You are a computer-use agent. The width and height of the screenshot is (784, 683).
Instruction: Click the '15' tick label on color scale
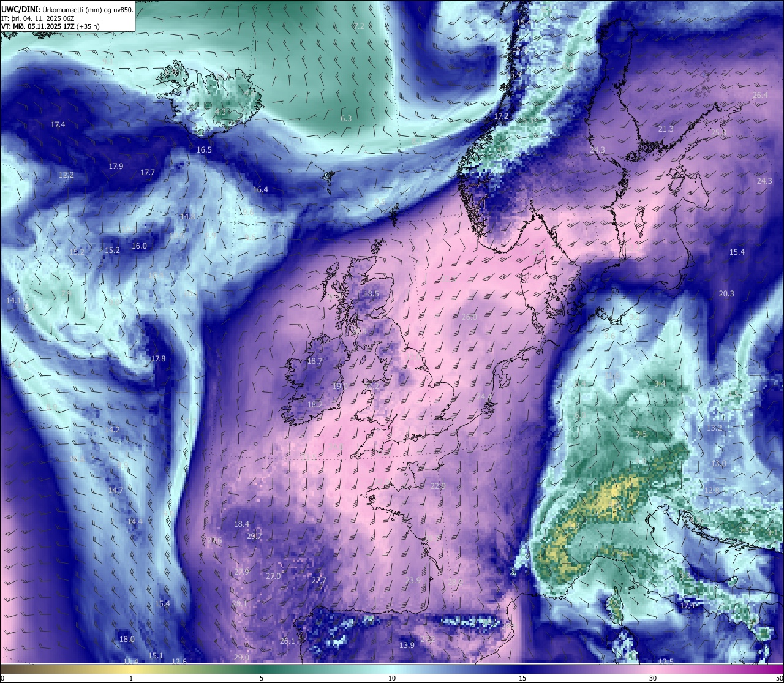pyautogui.click(x=522, y=678)
